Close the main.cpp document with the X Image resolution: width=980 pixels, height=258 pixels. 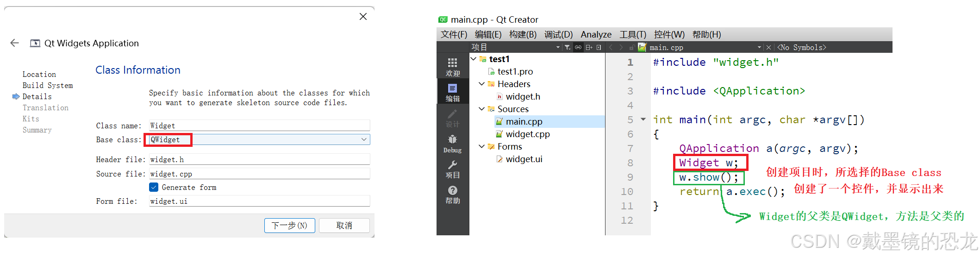(768, 47)
